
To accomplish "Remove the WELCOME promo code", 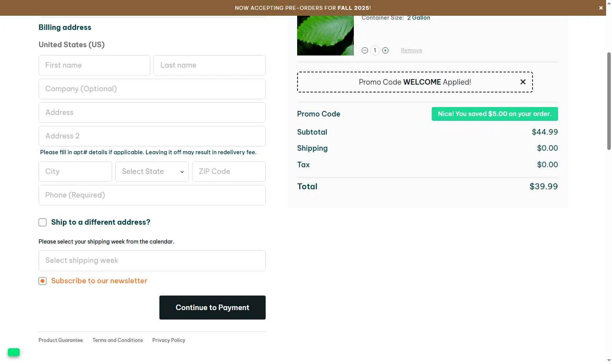I will (x=523, y=82).
